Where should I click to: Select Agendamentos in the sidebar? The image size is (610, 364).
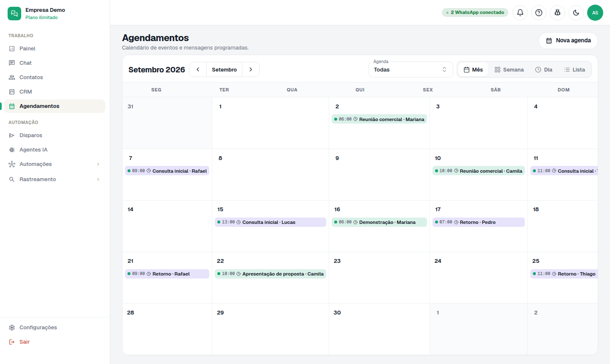pyautogui.click(x=55, y=106)
